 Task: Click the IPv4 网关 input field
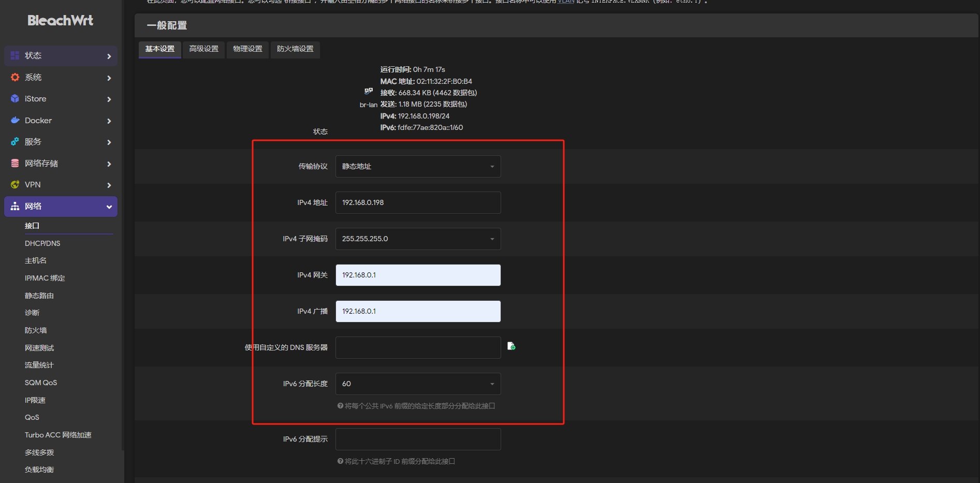[418, 275]
